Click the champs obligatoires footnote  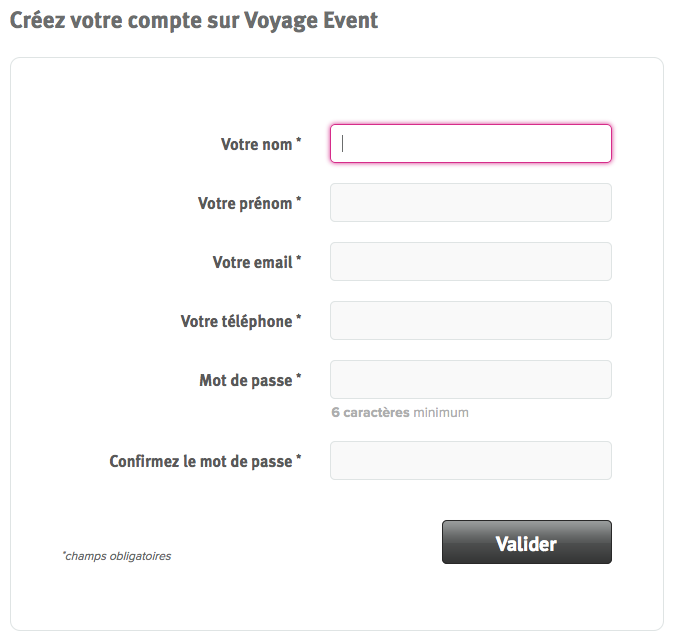tap(117, 556)
